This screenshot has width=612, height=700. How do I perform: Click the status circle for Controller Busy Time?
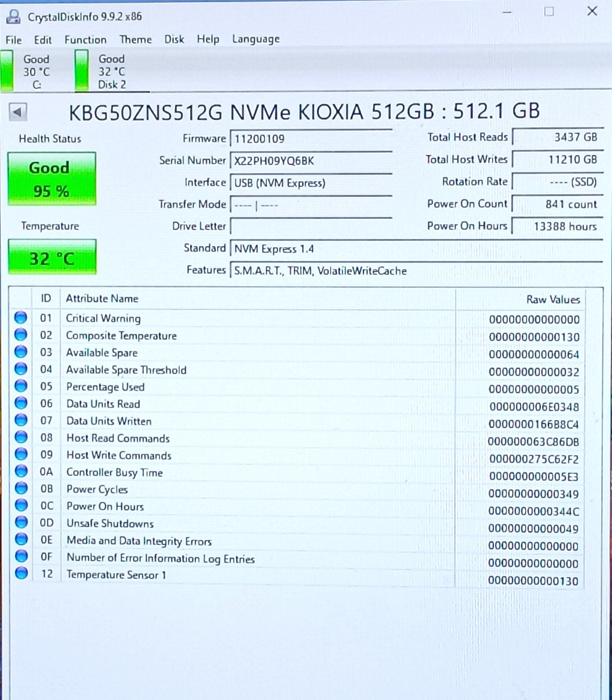pos(21,471)
